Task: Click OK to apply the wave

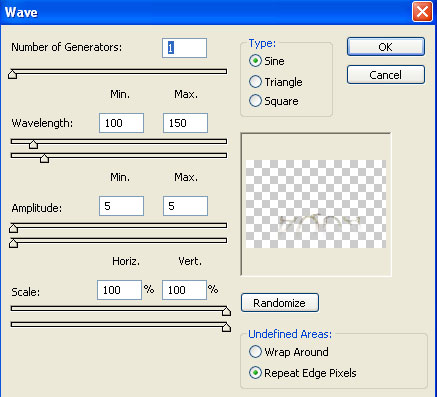Action: click(386, 47)
